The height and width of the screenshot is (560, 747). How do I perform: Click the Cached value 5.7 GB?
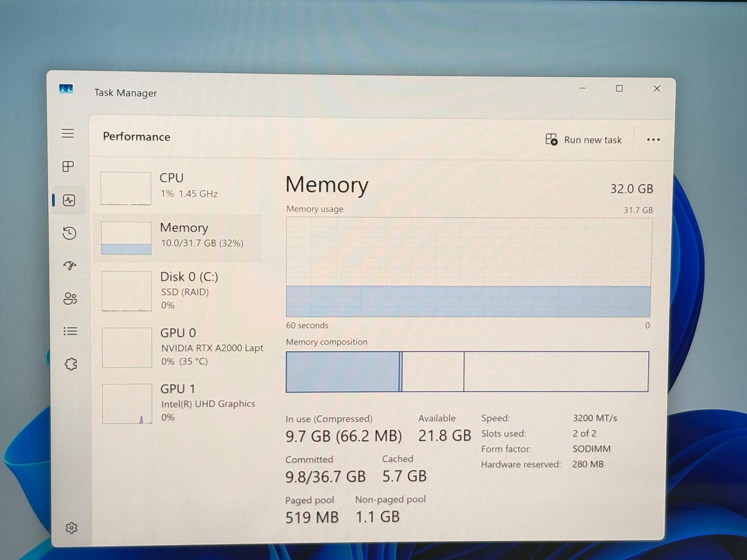(x=404, y=476)
